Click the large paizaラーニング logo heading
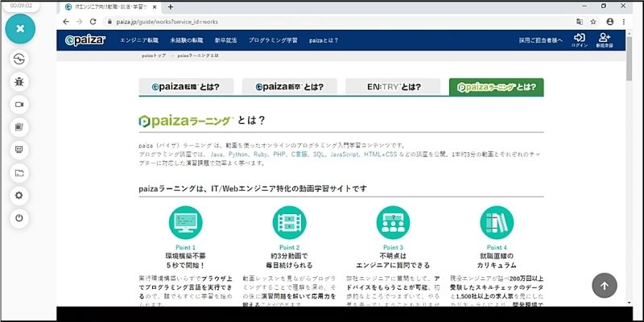 pyautogui.click(x=186, y=121)
